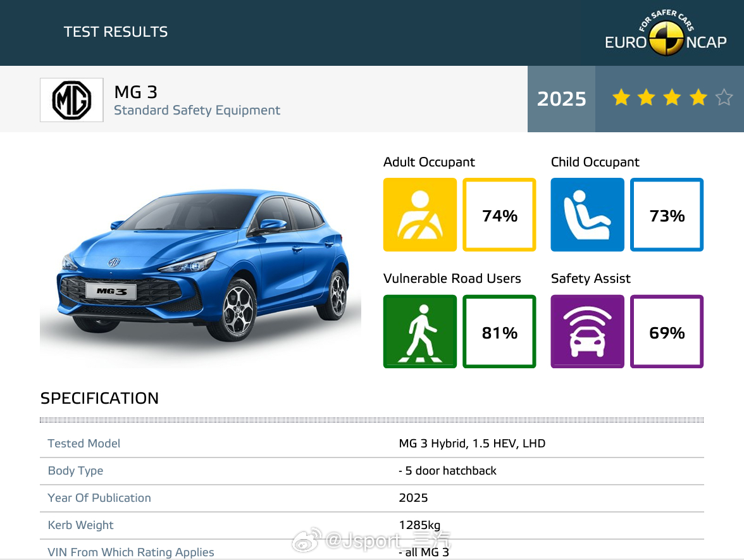The height and width of the screenshot is (560, 744).
Task: Click the 'all MG 3' VIN value
Action: [x=427, y=552]
